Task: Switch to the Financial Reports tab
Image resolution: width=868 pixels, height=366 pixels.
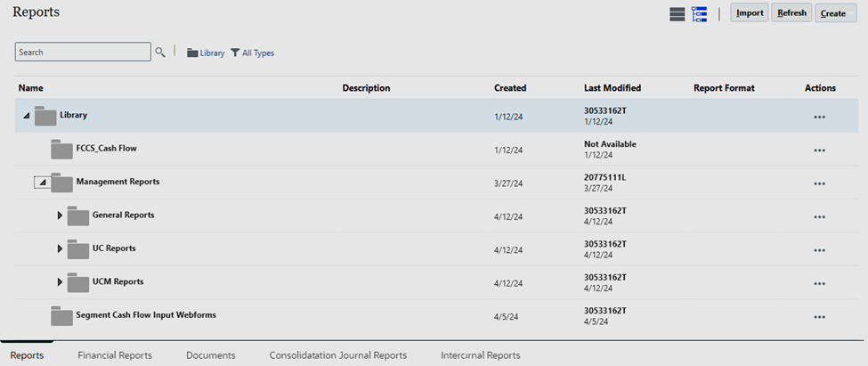Action: click(115, 355)
